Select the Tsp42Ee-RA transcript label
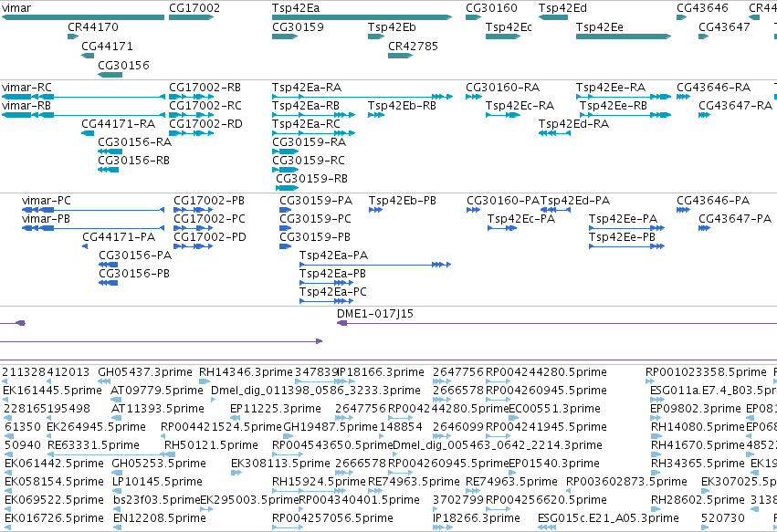Image resolution: width=777 pixels, height=532 pixels. tap(611, 88)
